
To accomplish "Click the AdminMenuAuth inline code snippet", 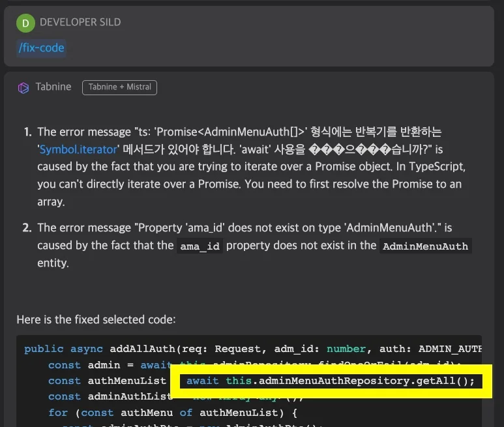I will (426, 246).
